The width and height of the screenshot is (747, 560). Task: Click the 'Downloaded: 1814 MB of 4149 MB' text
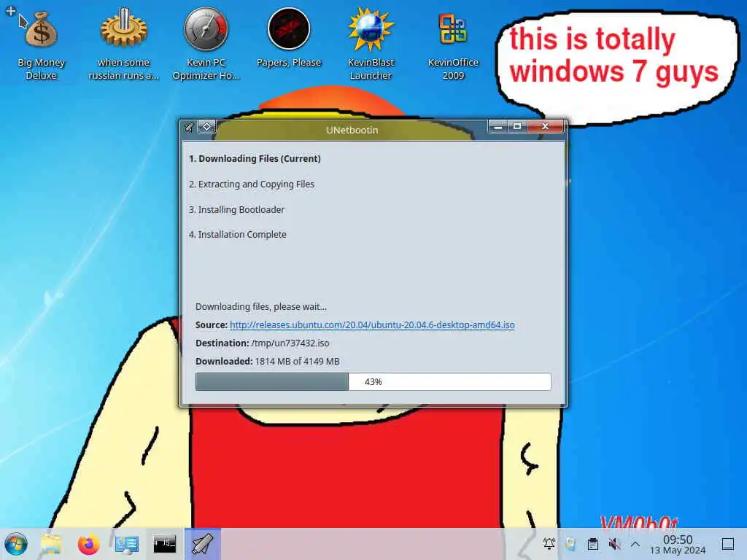267,362
